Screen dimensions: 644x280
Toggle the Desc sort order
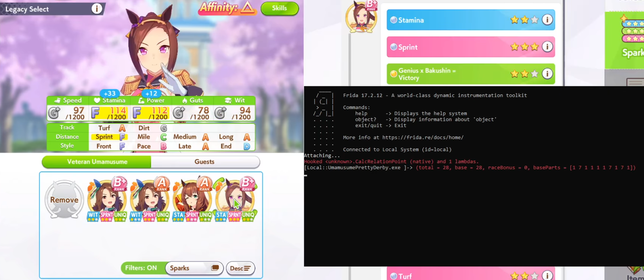point(240,268)
